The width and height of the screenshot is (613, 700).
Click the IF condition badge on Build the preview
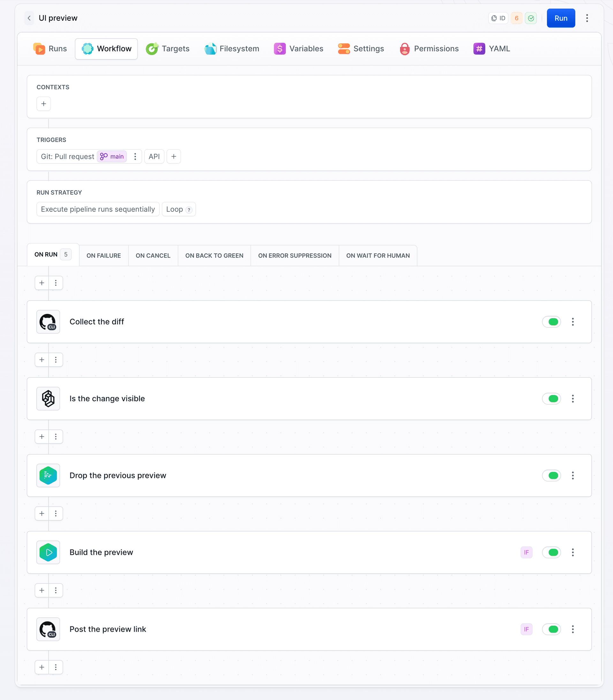coord(526,552)
